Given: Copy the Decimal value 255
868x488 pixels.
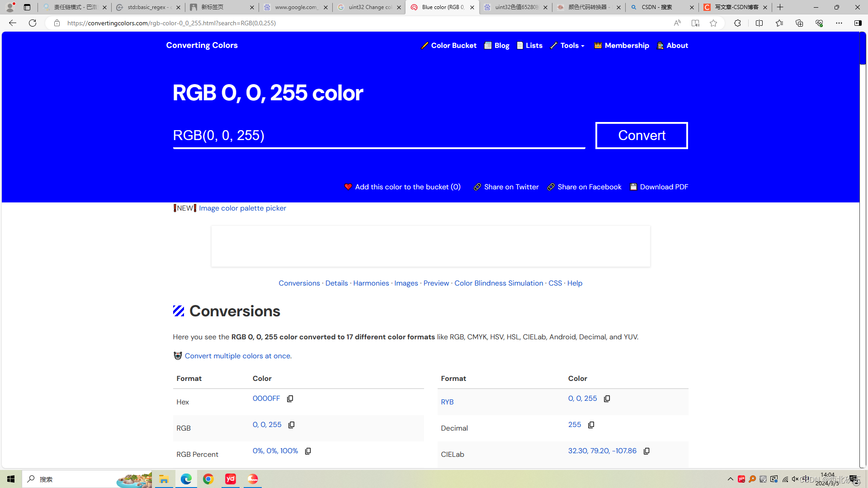Looking at the screenshot, I should pyautogui.click(x=591, y=425).
